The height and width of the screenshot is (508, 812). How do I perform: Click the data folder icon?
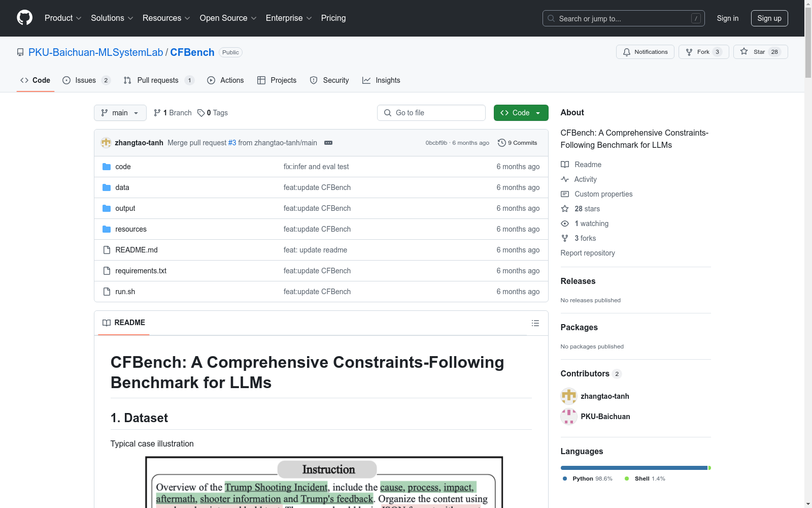[107, 187]
